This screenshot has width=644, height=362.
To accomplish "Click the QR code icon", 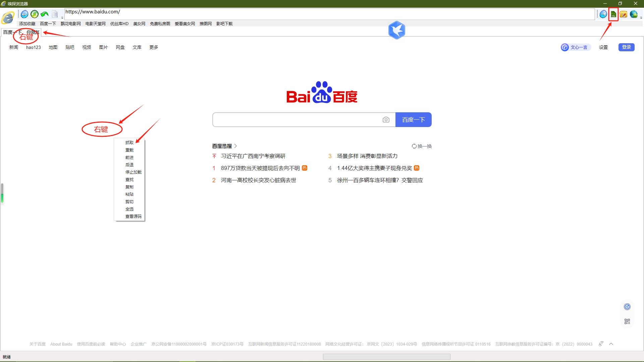I will (x=627, y=321).
